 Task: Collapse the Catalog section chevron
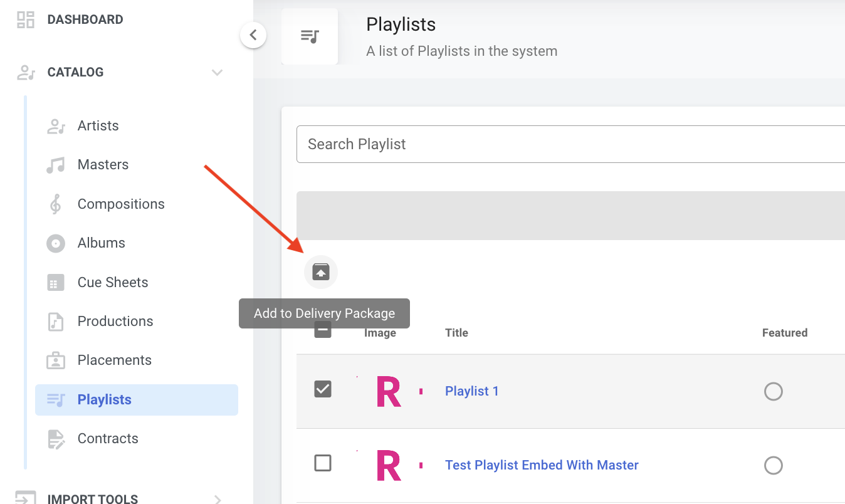tap(217, 72)
